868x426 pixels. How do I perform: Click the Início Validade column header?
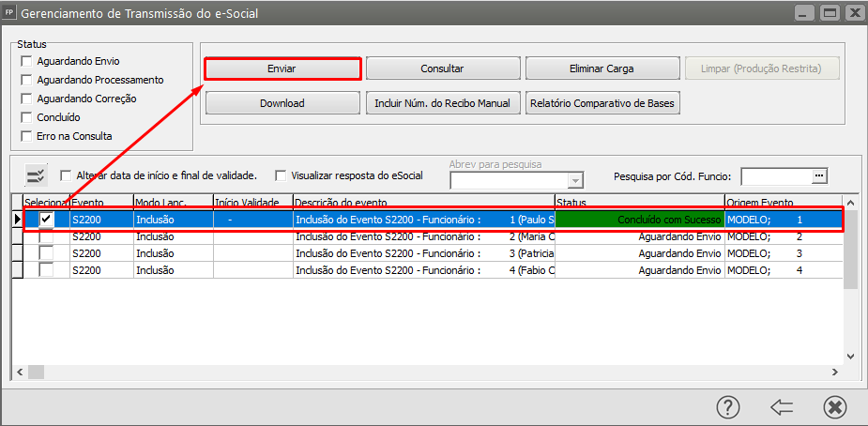click(x=253, y=202)
